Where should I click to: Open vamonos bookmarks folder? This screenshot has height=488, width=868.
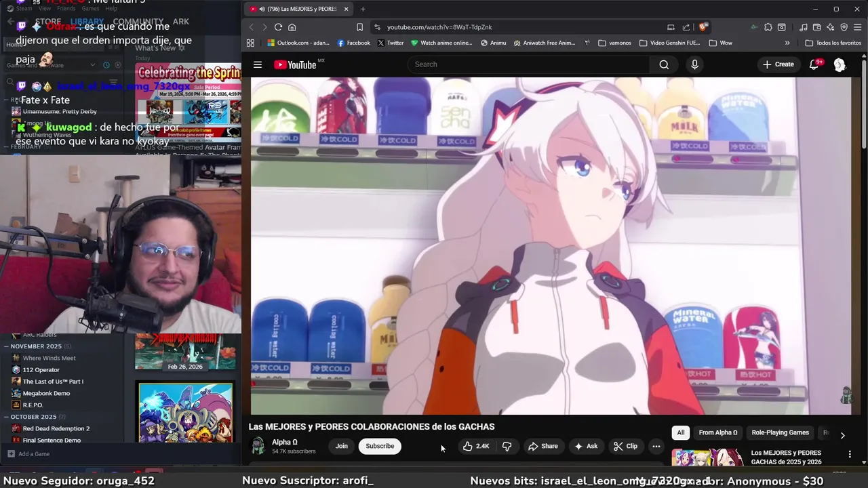click(614, 43)
